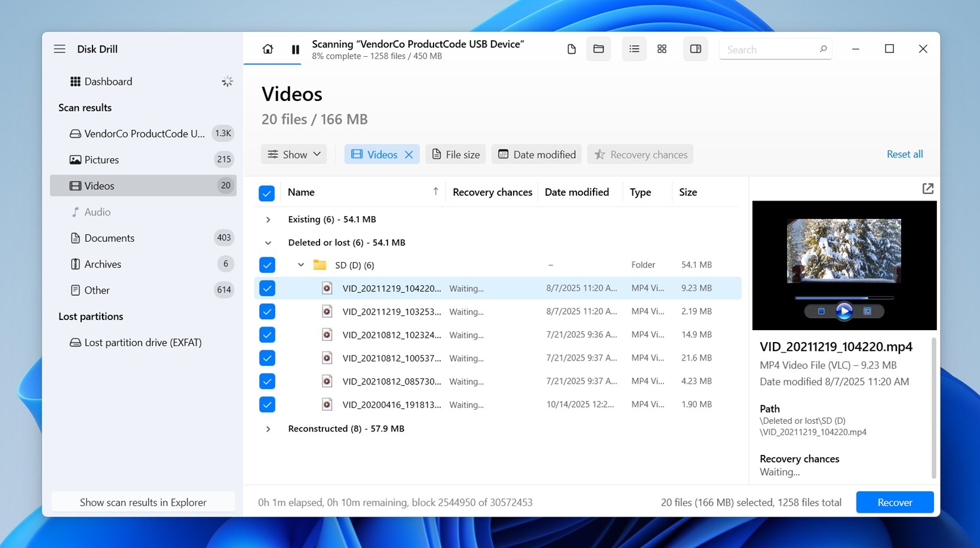Click the Recover button

tap(894, 502)
